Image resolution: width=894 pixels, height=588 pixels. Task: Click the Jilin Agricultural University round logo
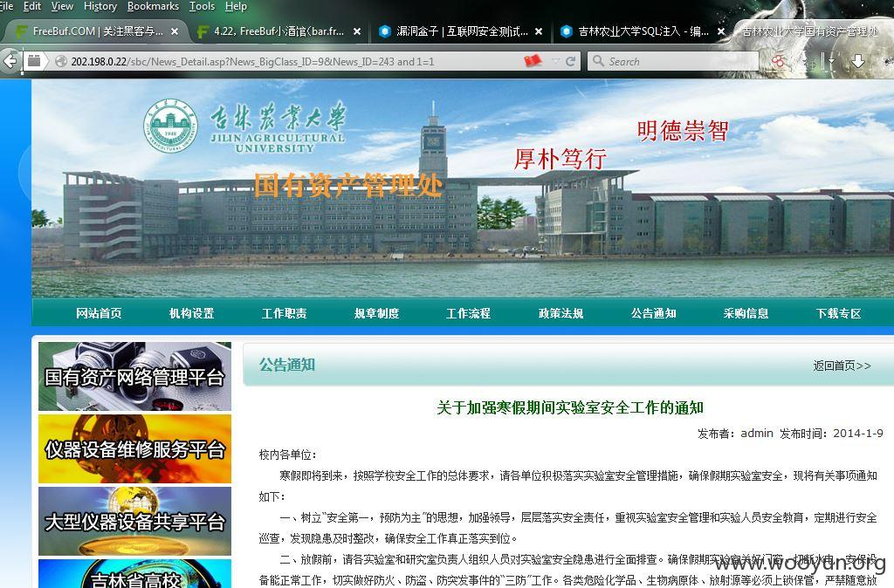point(170,126)
